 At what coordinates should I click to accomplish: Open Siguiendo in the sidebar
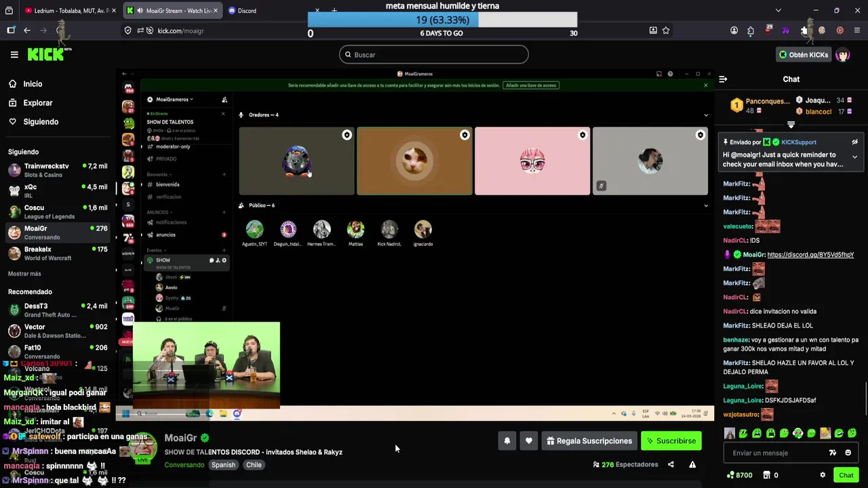[x=41, y=122]
